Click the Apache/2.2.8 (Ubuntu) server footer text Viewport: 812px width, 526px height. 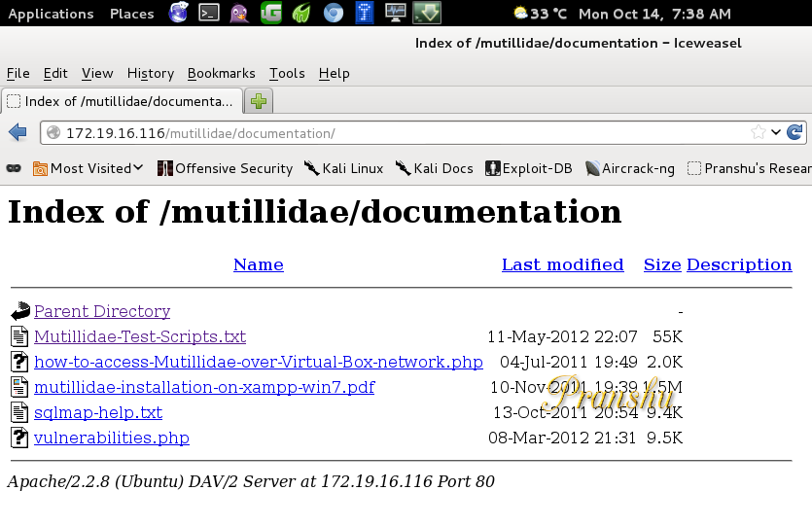pyautogui.click(x=251, y=481)
